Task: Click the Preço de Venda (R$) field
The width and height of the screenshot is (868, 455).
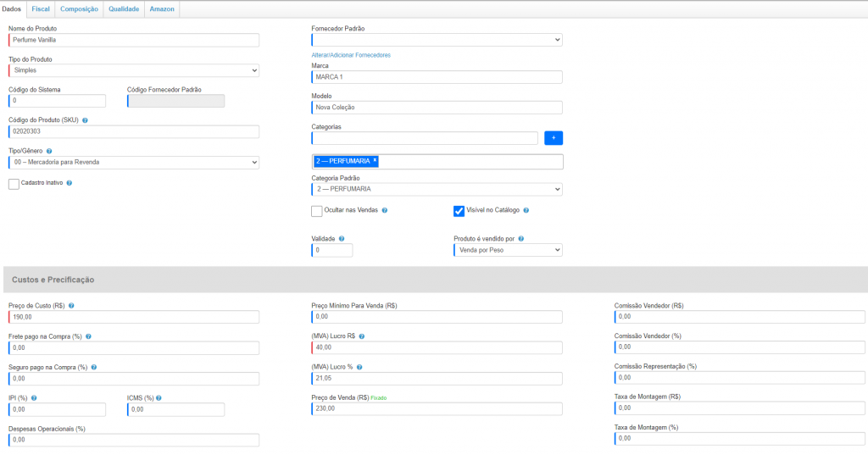Action: 437,408
